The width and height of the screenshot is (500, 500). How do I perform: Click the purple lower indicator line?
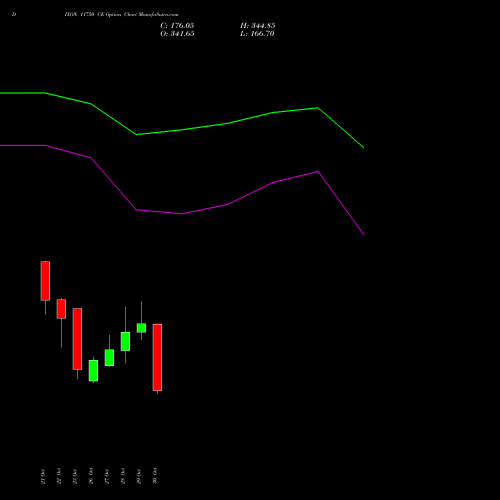[182, 214]
